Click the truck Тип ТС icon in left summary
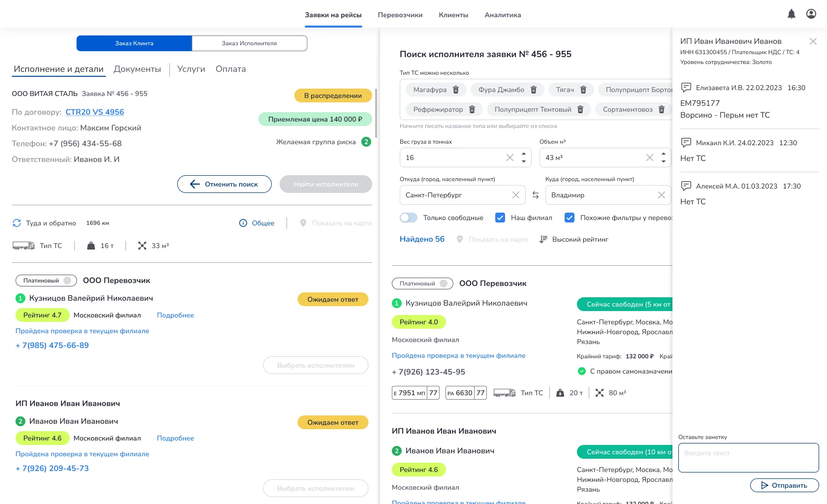Image resolution: width=827 pixels, height=504 pixels. point(24,246)
